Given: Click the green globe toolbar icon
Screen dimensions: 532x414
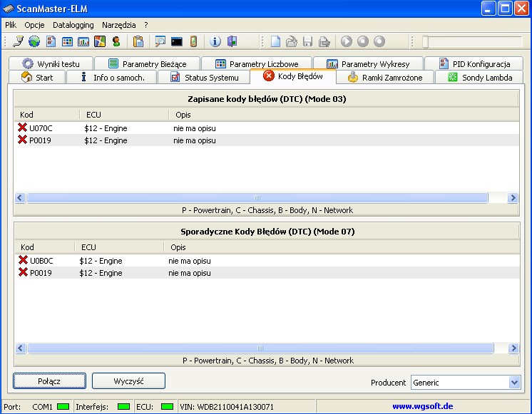Looking at the screenshot, I should click(x=34, y=41).
